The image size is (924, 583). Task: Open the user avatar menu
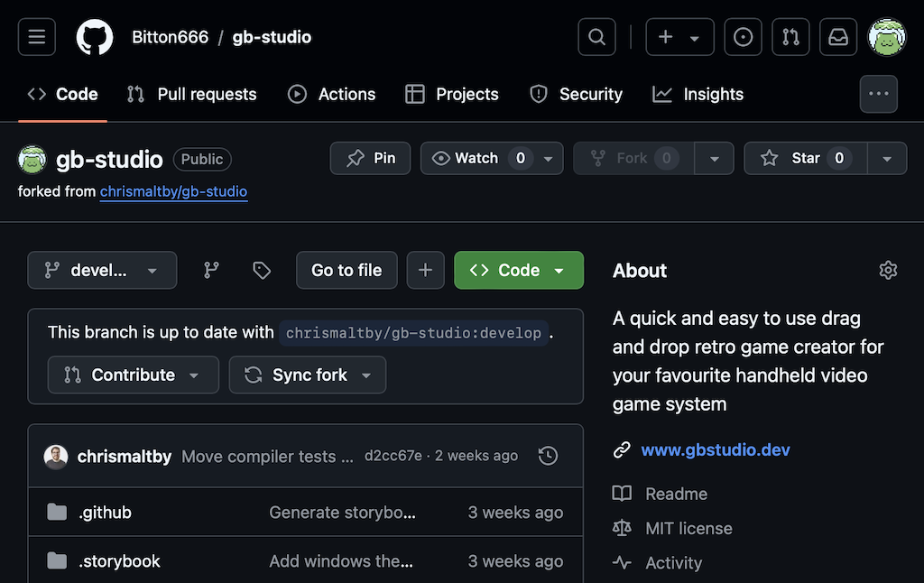coord(887,36)
